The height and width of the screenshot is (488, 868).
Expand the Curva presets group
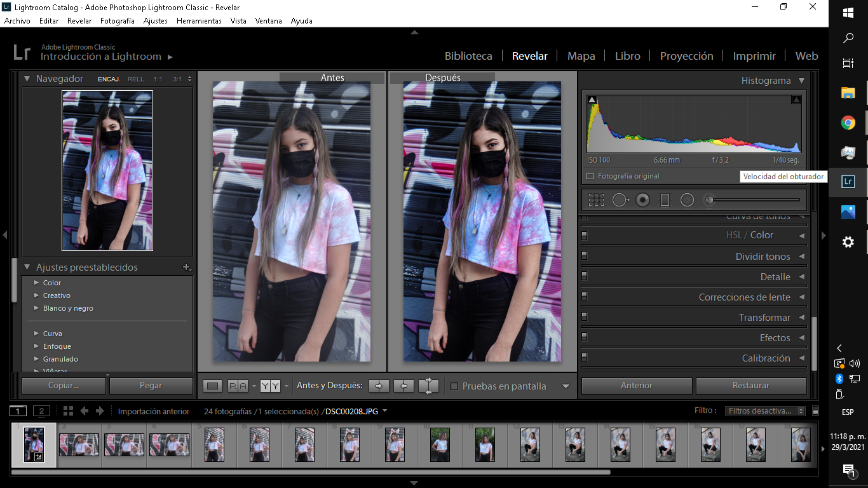click(x=36, y=334)
